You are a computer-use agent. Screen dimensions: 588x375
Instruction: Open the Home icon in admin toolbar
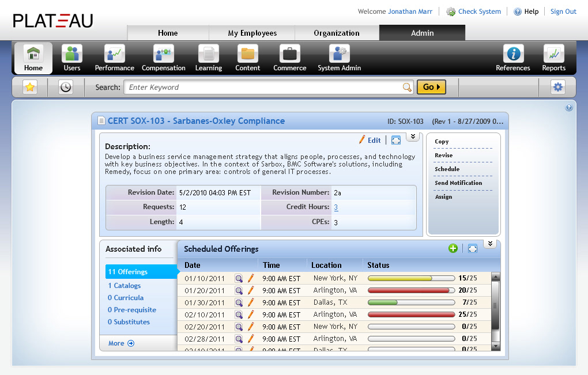click(x=33, y=58)
